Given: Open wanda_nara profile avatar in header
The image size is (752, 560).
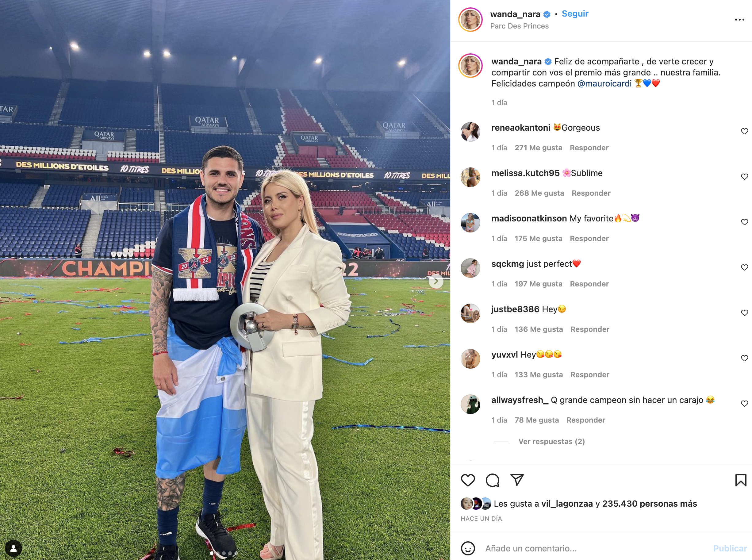Looking at the screenshot, I should point(470,20).
